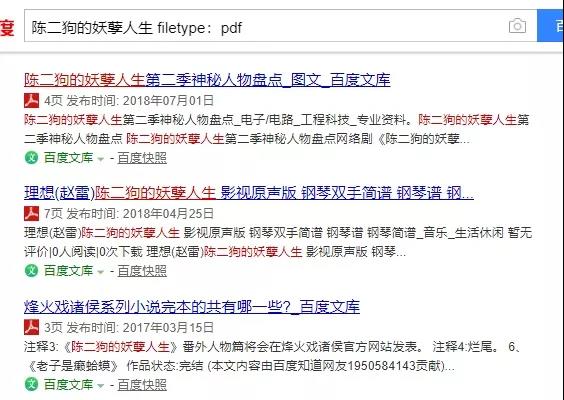The image size is (564, 400).
Task: Click 百度文库 source text under 理想(赵雷) result
Action: tap(68, 271)
